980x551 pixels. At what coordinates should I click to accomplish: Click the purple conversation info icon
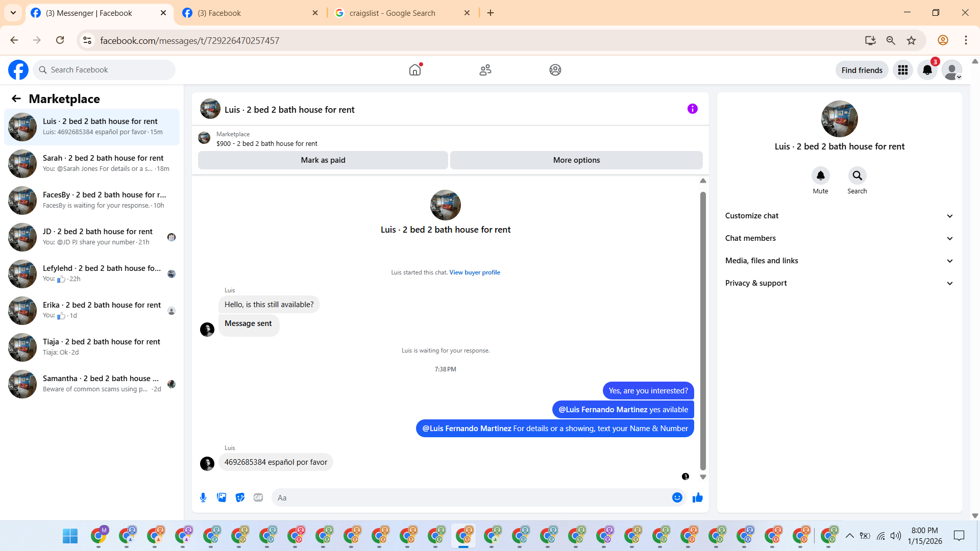(x=693, y=109)
